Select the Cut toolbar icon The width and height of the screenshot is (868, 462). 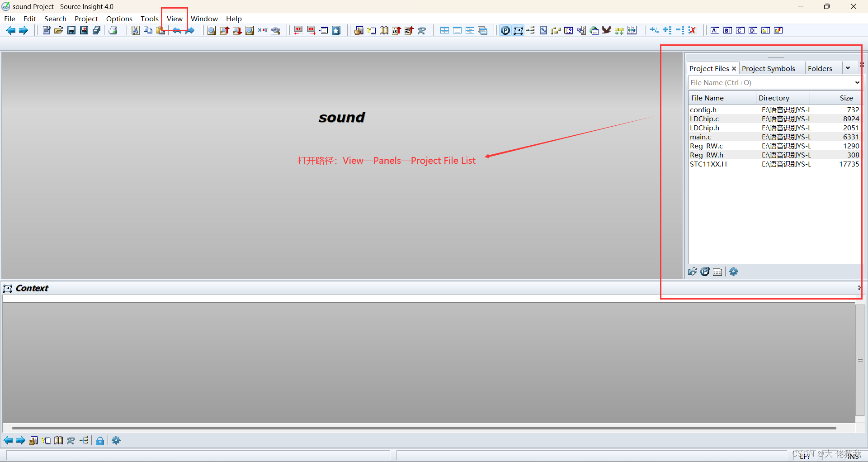click(x=135, y=30)
